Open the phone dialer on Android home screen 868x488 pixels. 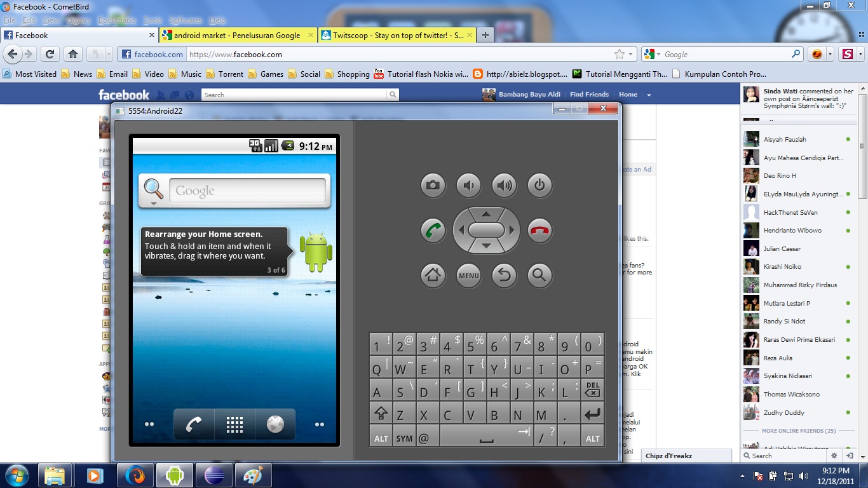[x=194, y=424]
